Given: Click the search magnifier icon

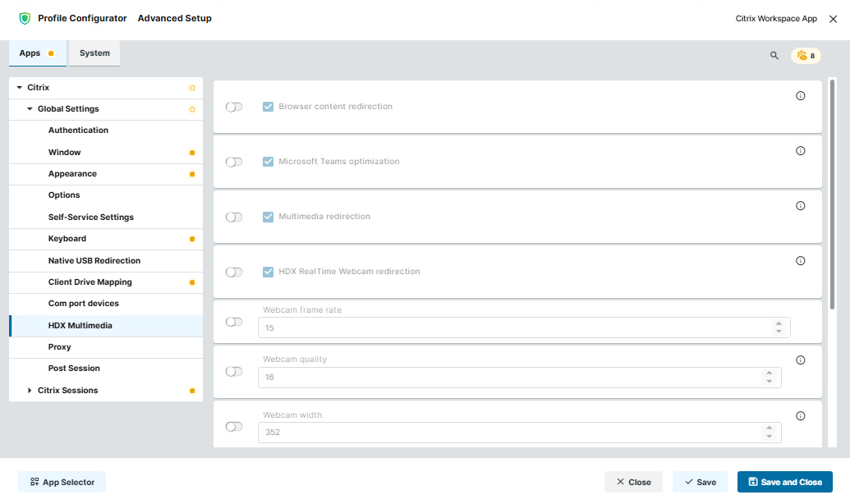Looking at the screenshot, I should [x=774, y=55].
